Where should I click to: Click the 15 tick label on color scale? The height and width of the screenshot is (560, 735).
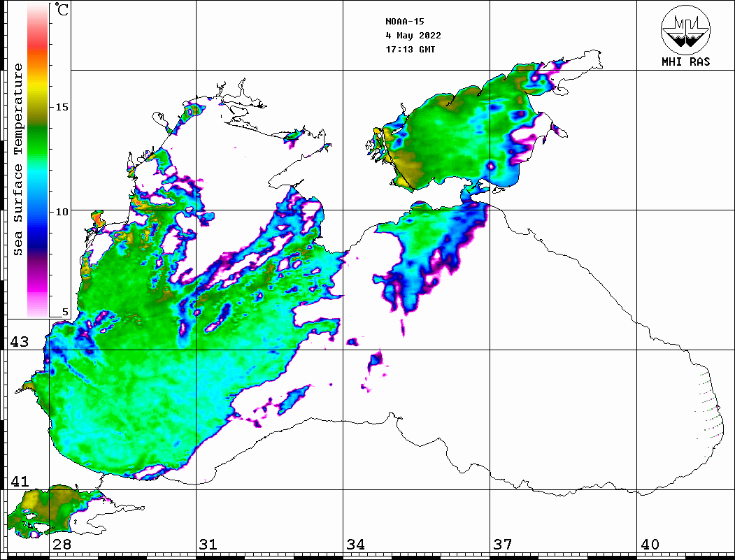tap(62, 107)
